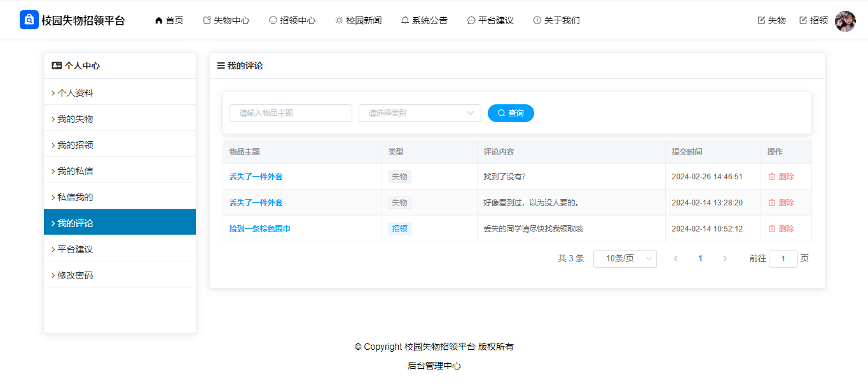Open the 10条/页 page size dropdown
868x386 pixels.
click(625, 259)
